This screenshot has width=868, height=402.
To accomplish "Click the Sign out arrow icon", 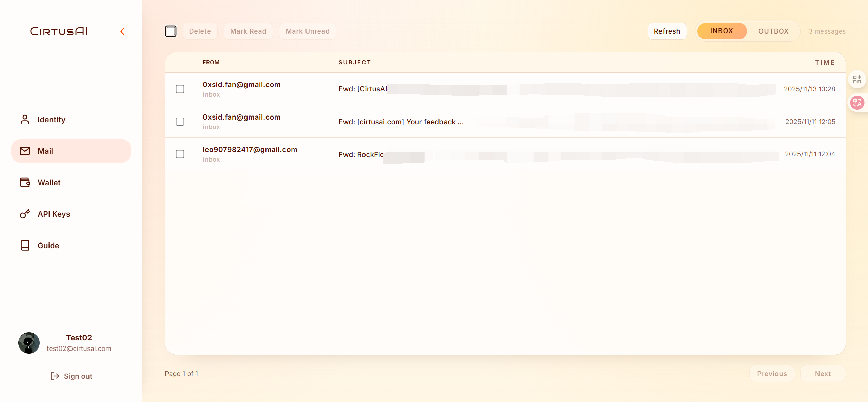I will (x=55, y=376).
